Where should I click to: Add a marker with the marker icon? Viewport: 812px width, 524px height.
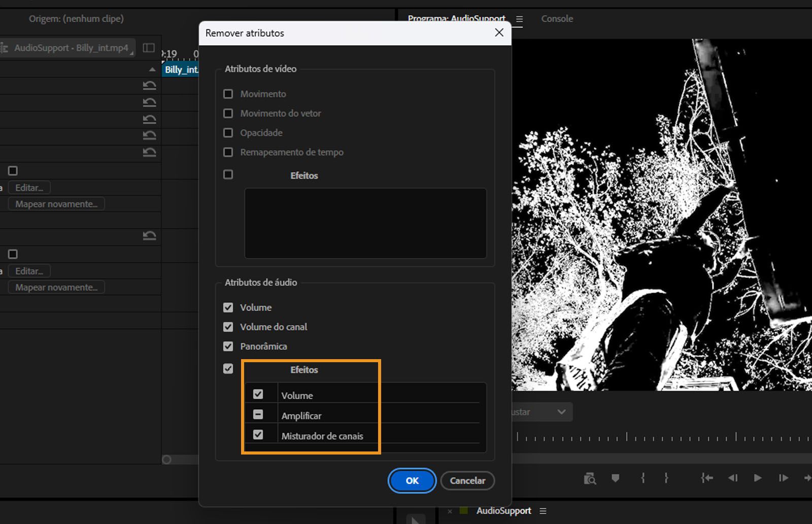click(616, 478)
